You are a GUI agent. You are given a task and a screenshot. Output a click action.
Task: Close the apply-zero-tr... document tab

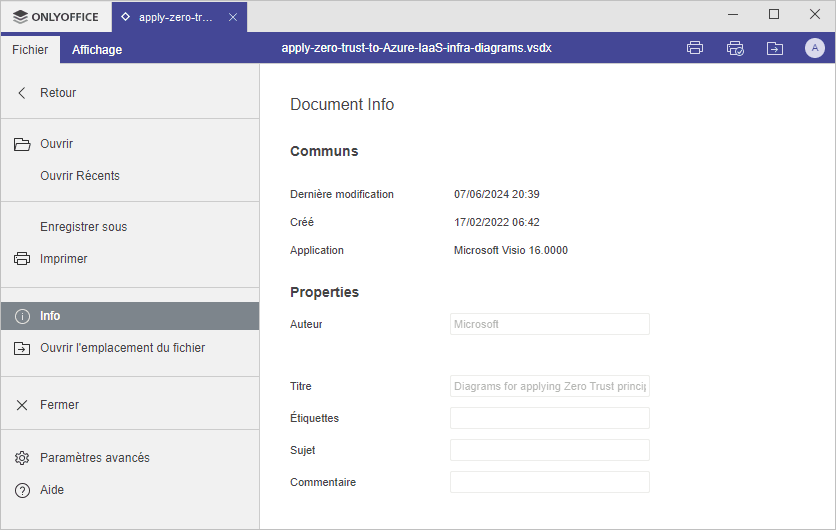point(233,17)
